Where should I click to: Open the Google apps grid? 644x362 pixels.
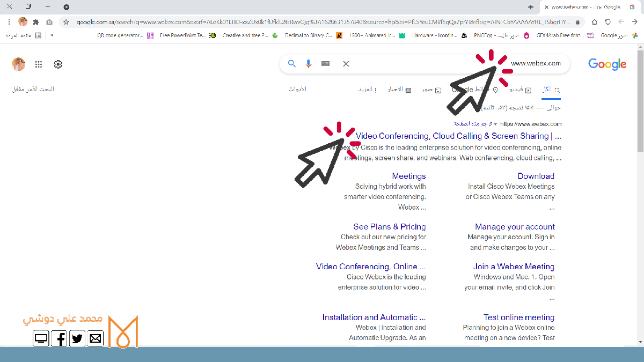pyautogui.click(x=39, y=64)
